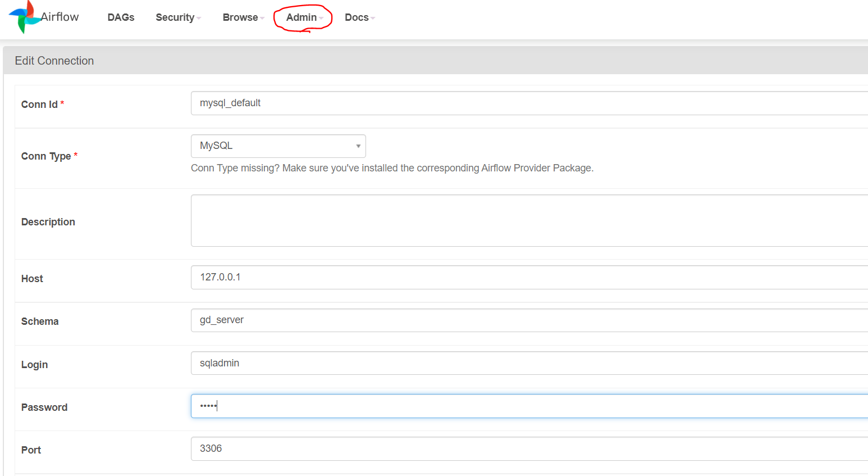Open the DAGs page
This screenshot has width=868, height=476.
(x=121, y=17)
